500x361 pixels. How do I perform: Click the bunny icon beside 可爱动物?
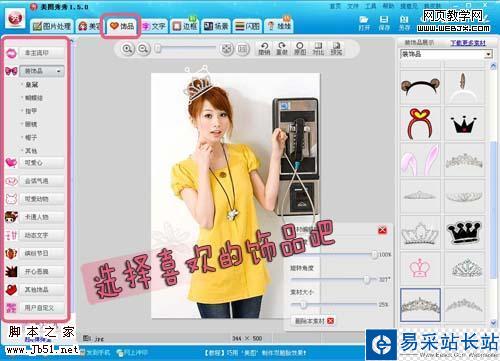click(11, 199)
